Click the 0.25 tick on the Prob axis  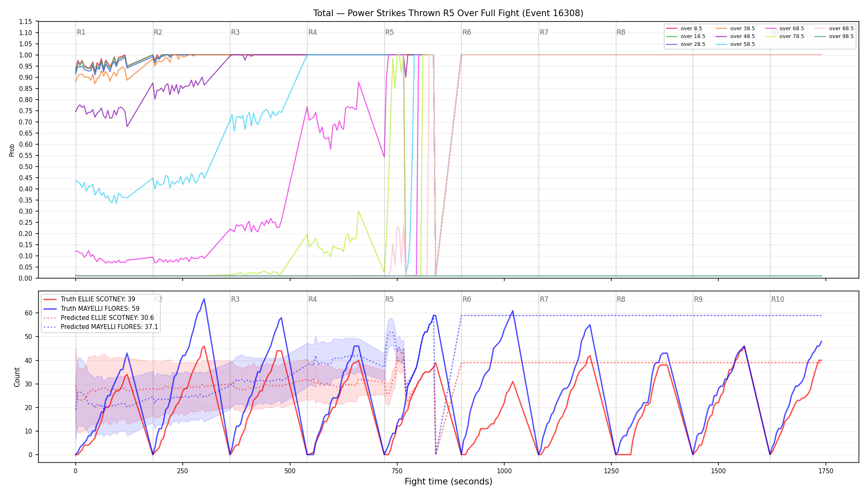coord(26,222)
